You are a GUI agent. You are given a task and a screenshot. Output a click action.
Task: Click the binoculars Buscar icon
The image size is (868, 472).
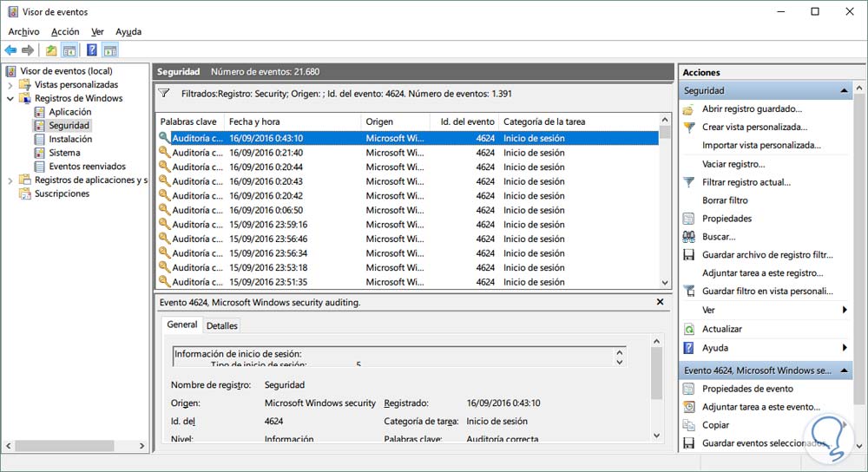point(688,236)
